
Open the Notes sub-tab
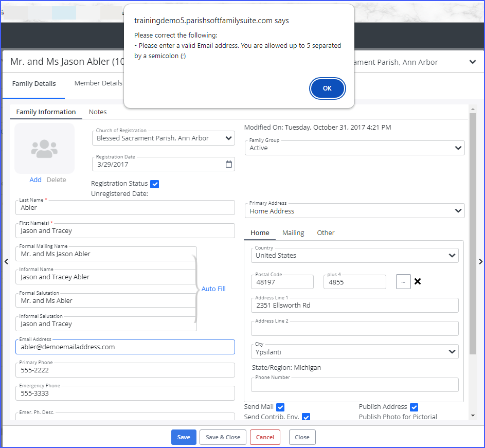point(98,112)
